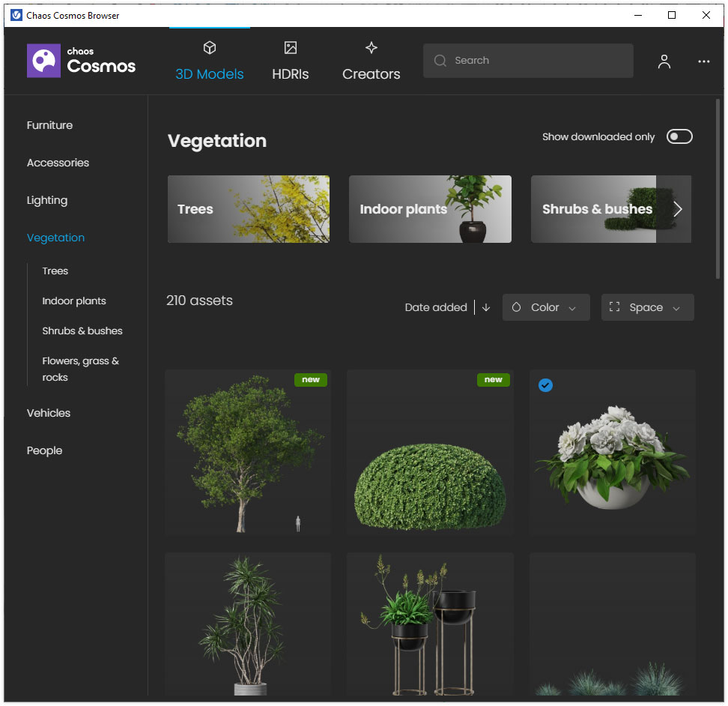Select the round shrub asset thumbnail

[x=431, y=452]
